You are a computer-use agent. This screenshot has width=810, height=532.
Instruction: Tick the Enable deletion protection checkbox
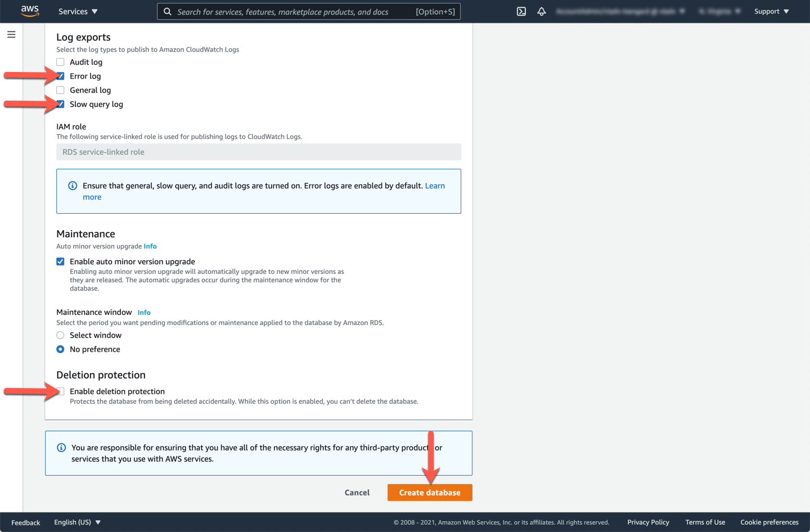coord(61,391)
